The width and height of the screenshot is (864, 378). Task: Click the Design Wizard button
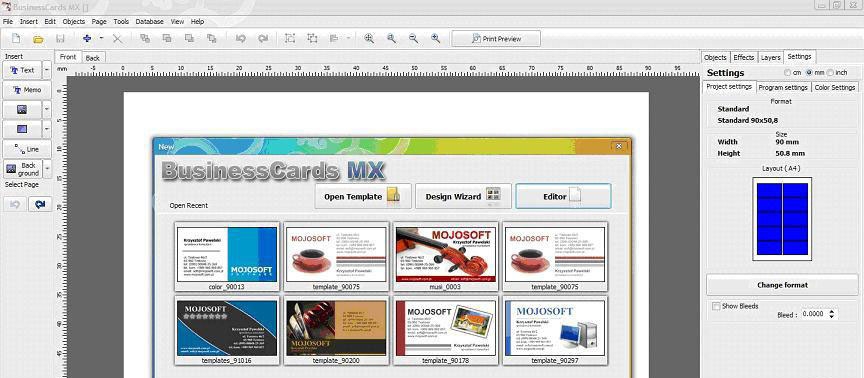(x=463, y=196)
